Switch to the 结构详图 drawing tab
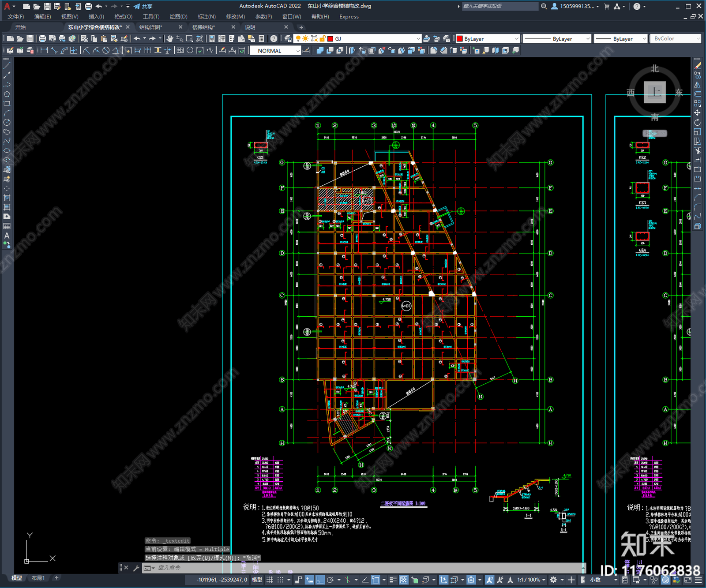 (151, 27)
